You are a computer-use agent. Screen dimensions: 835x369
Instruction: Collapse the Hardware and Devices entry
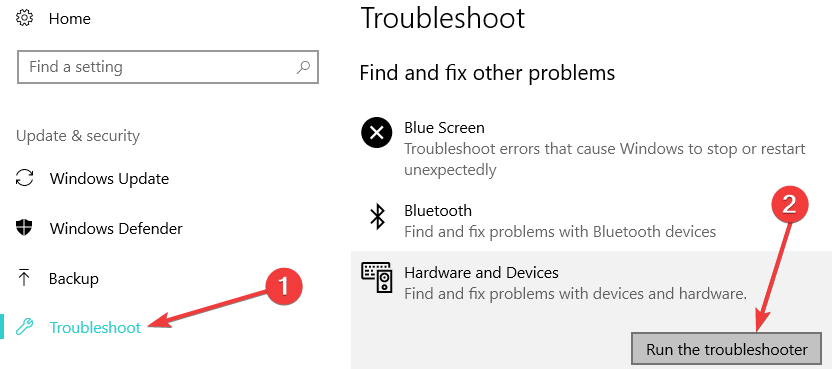click(591, 281)
